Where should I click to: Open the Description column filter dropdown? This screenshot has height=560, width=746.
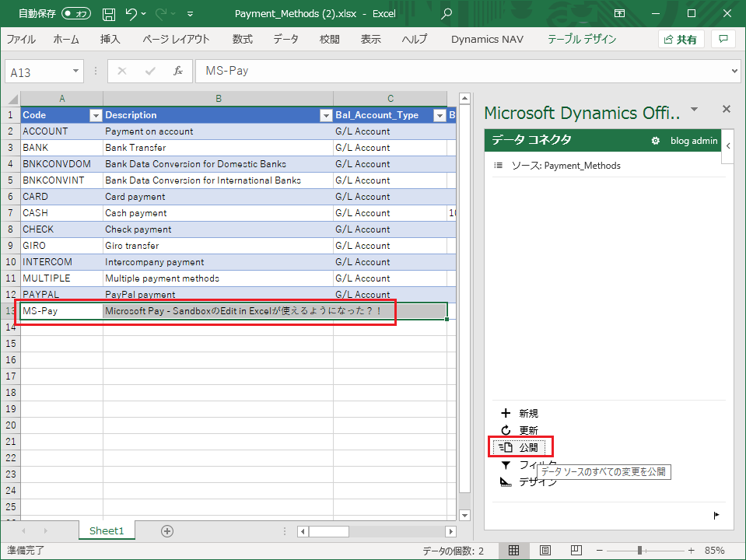(326, 116)
